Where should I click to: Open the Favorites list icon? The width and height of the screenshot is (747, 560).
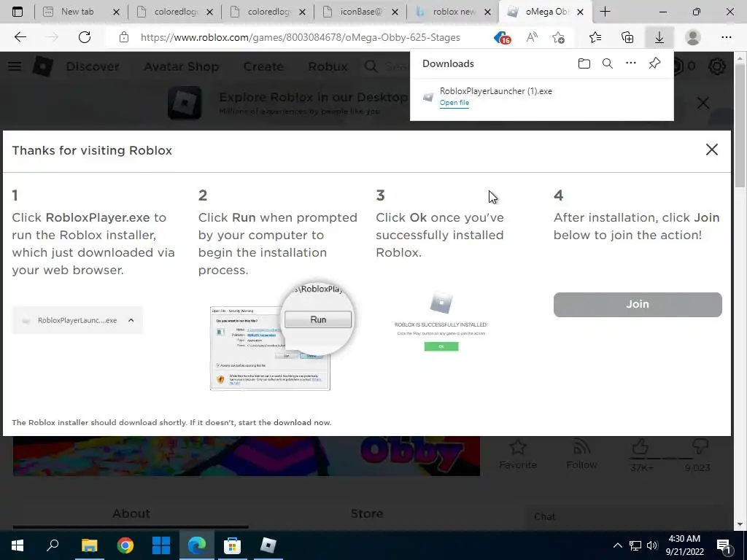[x=595, y=37]
